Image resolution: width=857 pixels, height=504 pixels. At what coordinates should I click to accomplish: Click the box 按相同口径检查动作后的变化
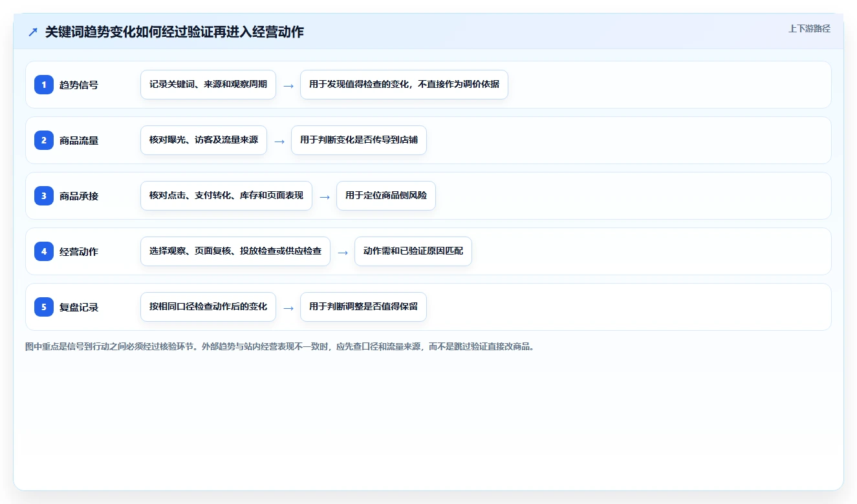coord(208,307)
